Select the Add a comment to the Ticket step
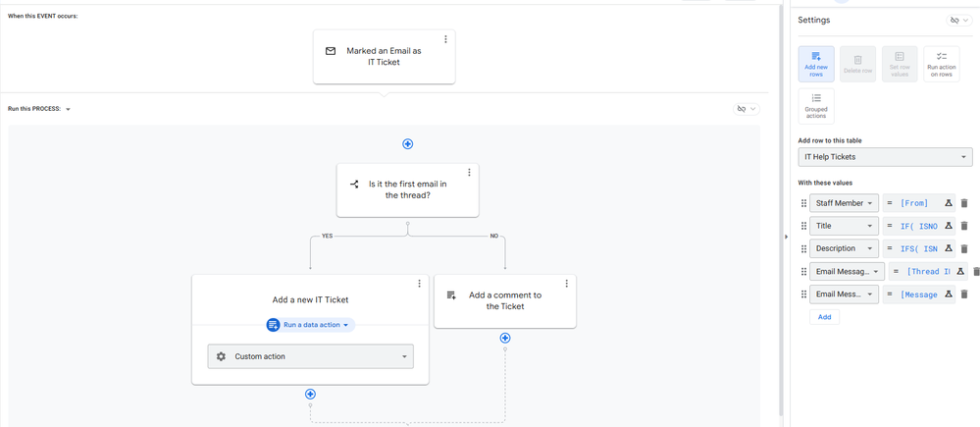 [x=505, y=301]
